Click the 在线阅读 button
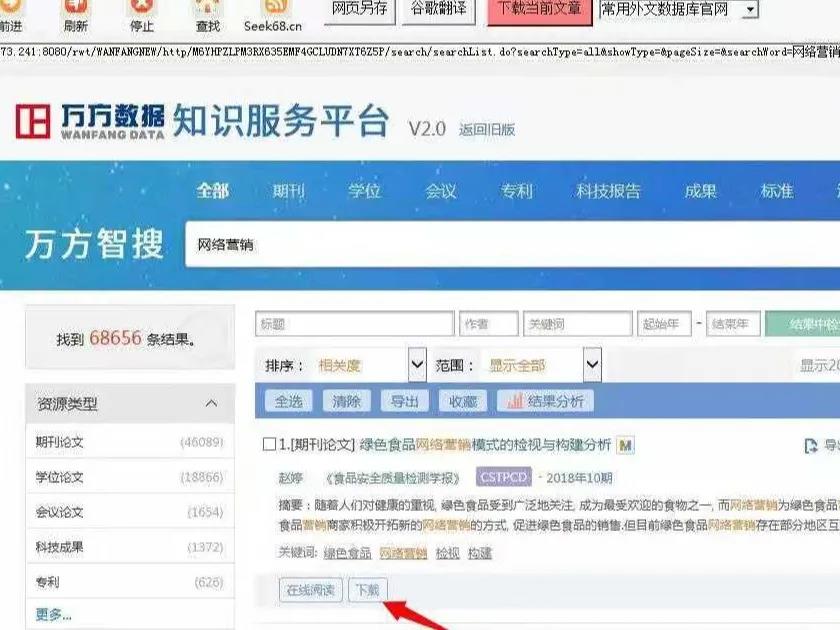The height and width of the screenshot is (630, 840). point(311,590)
